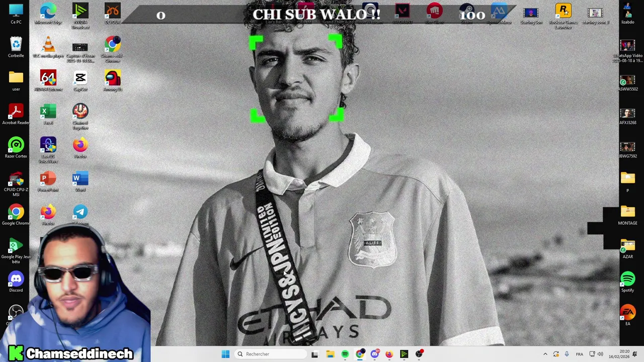Screen dimensions: 644x362
Task: Open the Excel desktop shortcut
Action: click(48, 114)
